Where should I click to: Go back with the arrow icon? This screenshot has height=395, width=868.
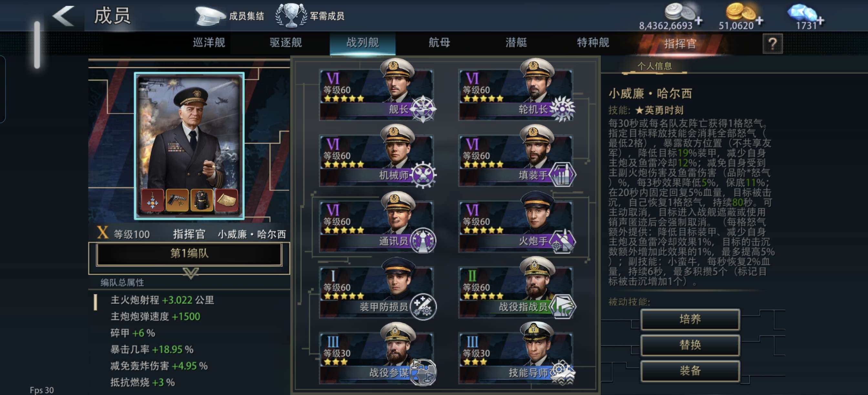[63, 16]
